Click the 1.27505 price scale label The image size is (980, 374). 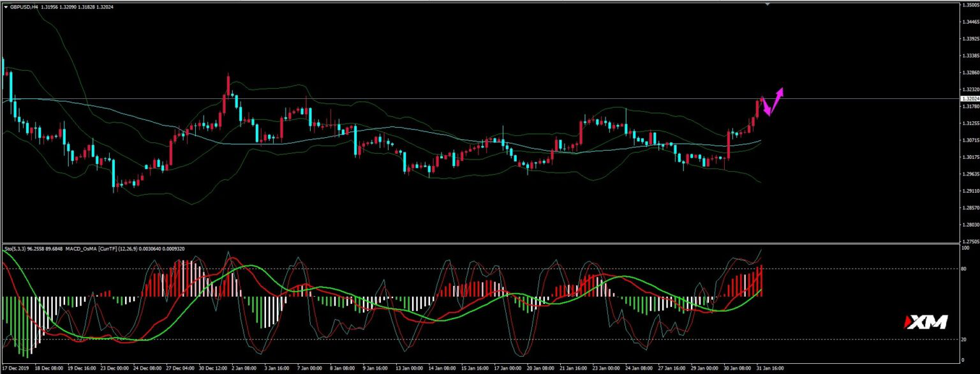click(970, 241)
